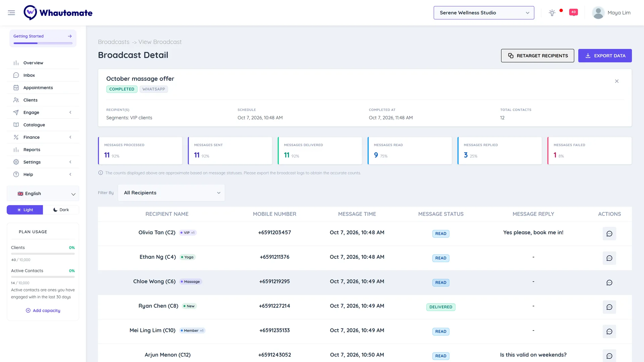This screenshot has height=362, width=644.
Task: Click the Getting Started progress bar
Action: tap(43, 43)
